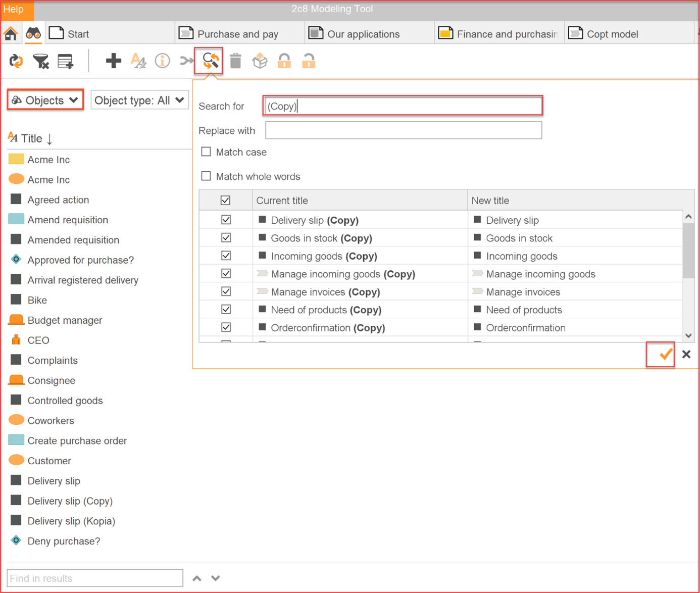Click the refresh results icon
The width and height of the screenshot is (700, 593).
[16, 61]
